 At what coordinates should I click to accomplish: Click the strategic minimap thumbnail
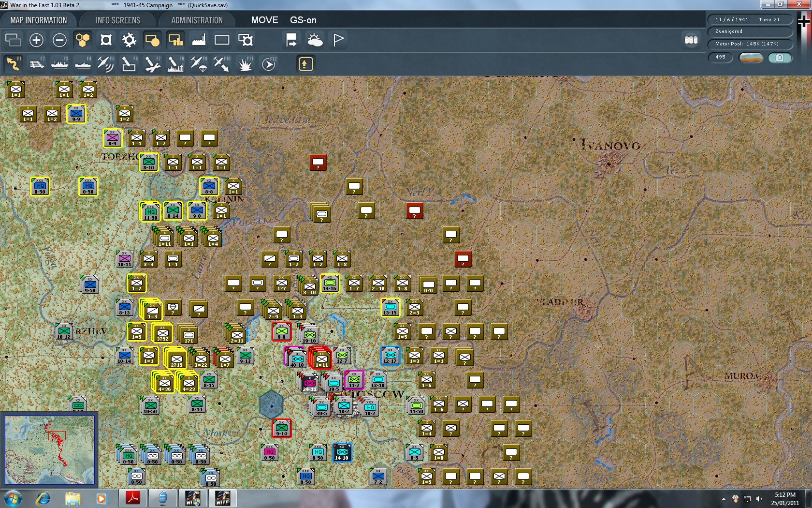tap(49, 450)
